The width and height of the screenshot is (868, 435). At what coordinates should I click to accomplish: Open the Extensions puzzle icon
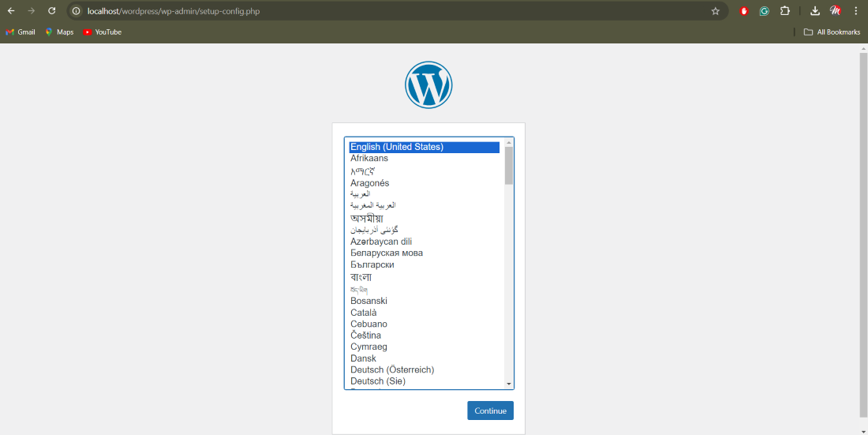[x=784, y=11]
